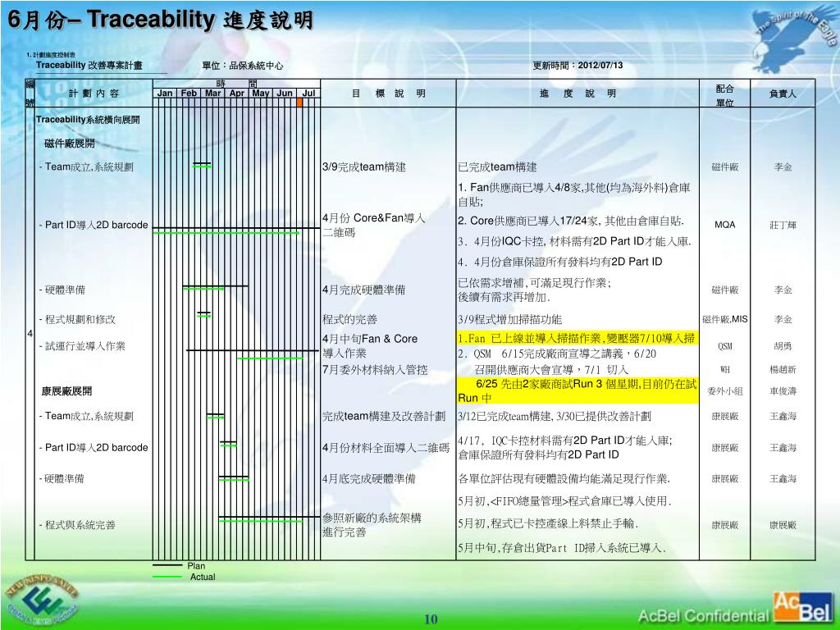Image resolution: width=840 pixels, height=630 pixels.
Task: Click the owner name '莊丁輝'
Action: [783, 225]
